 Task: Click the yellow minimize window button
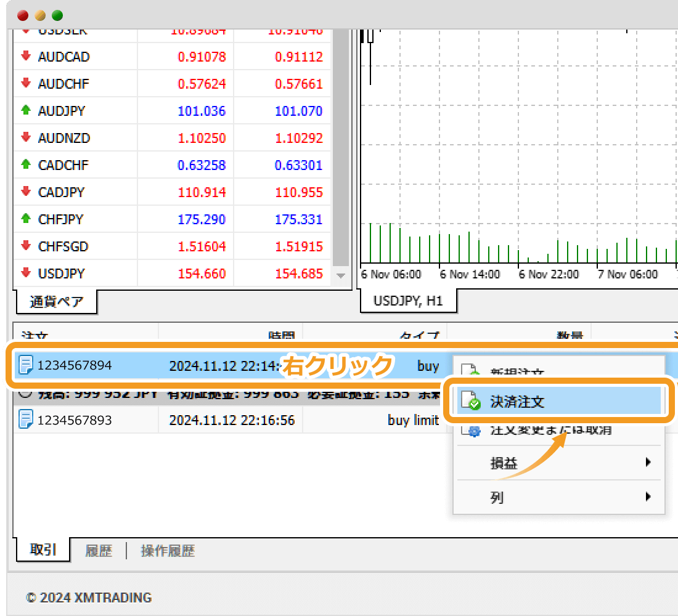coord(40,15)
